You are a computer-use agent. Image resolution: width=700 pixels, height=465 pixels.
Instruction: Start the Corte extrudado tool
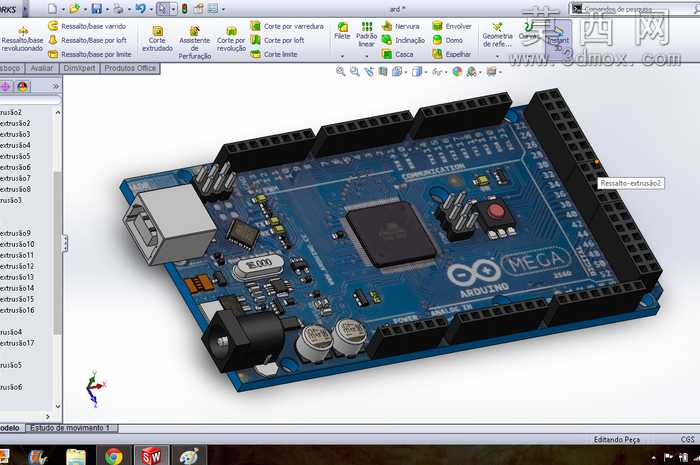tap(157, 39)
